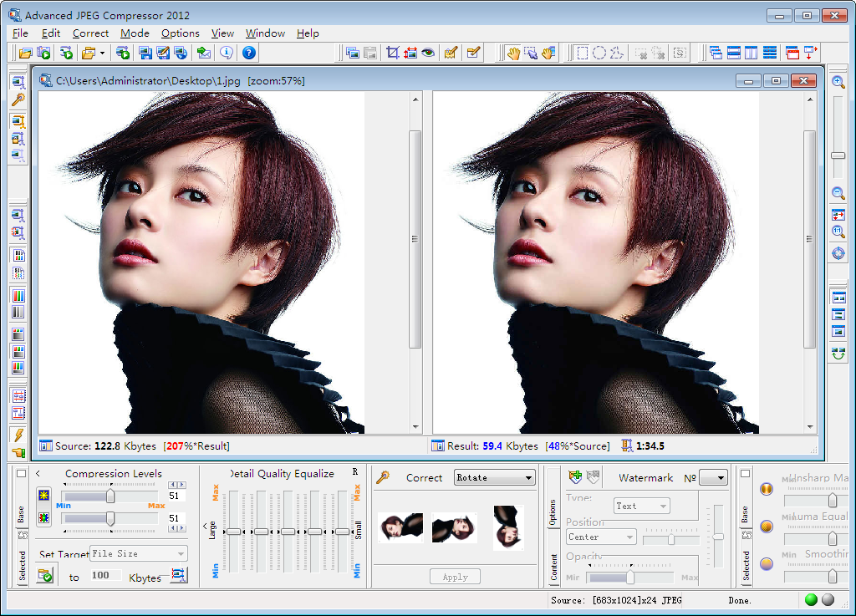Click the lightning bolt icon in sidebar
Screen dimensions: 856x616
(x=18, y=435)
